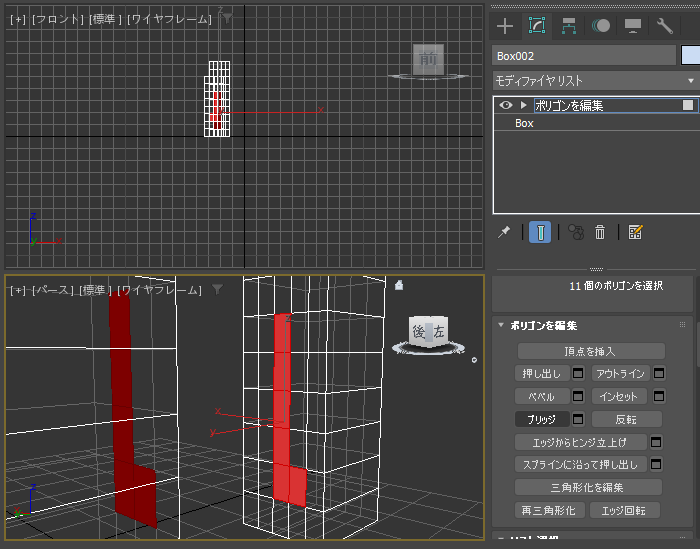Click the 反転 button
Viewport: 700px width, 549px height.
626,419
